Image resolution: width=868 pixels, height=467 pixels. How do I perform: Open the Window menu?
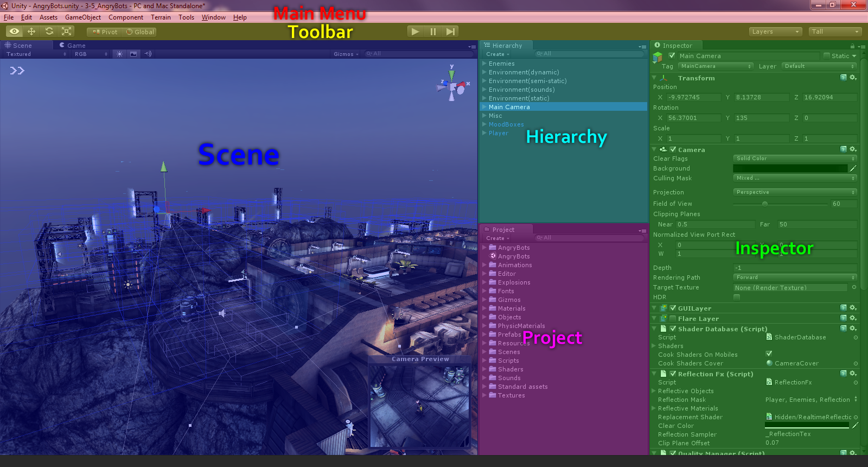pos(214,17)
